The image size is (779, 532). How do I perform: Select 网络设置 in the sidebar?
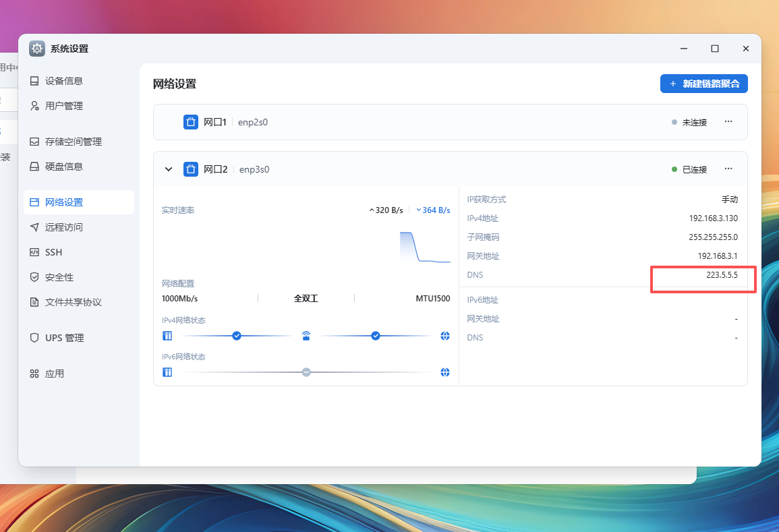78,202
